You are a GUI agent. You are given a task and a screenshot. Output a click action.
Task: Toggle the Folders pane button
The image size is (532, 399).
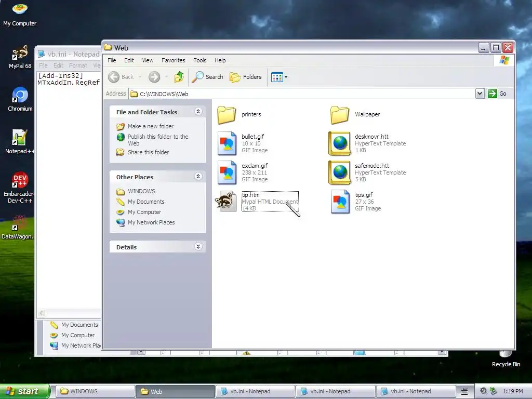pos(246,77)
